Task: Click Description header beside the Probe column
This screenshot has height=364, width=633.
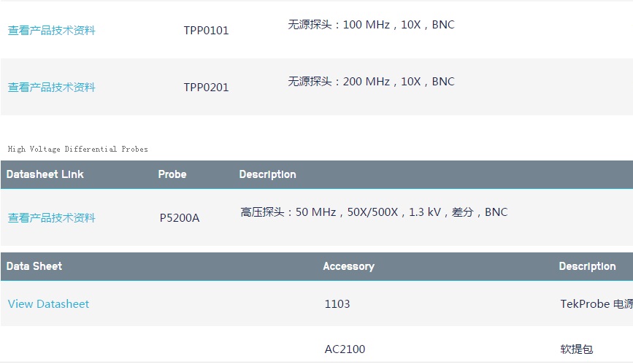Action: click(268, 174)
